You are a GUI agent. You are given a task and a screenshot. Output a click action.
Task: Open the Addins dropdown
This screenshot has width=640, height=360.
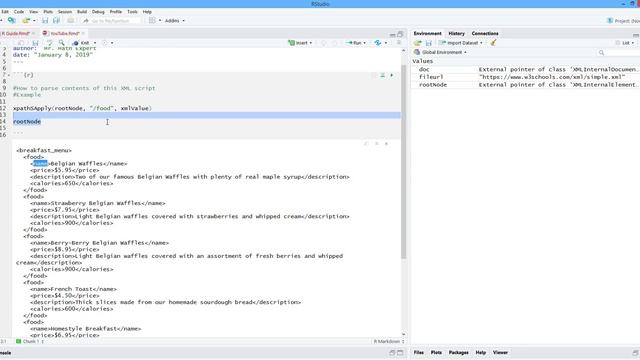point(175,20)
